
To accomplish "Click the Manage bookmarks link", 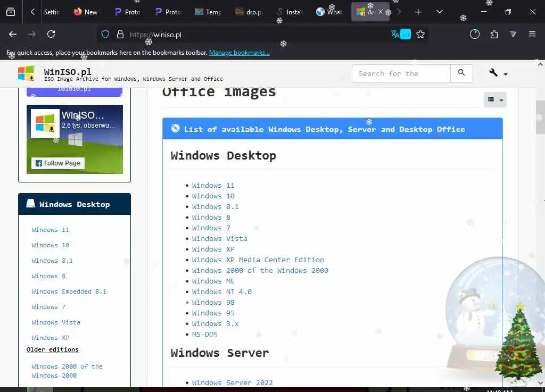I will [x=239, y=53].
